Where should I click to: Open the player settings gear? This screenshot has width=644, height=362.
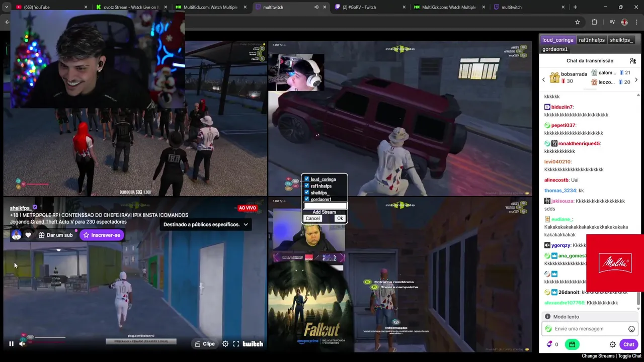pos(225,344)
